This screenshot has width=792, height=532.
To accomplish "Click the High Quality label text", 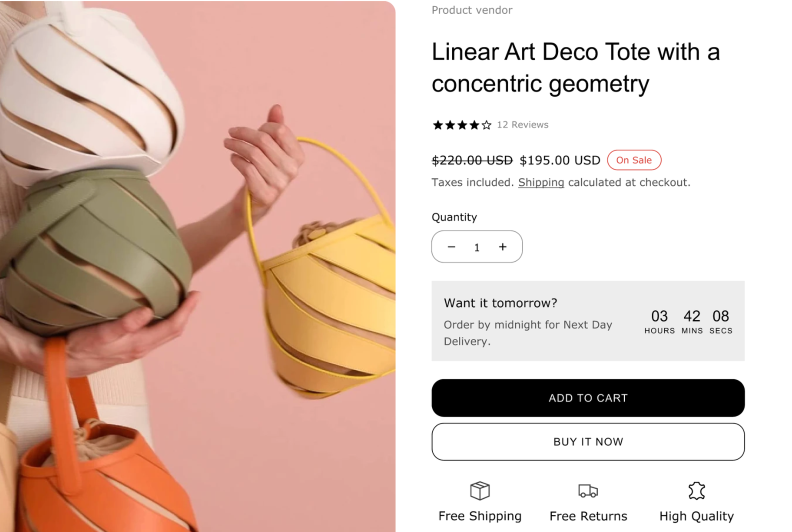I will [x=696, y=516].
